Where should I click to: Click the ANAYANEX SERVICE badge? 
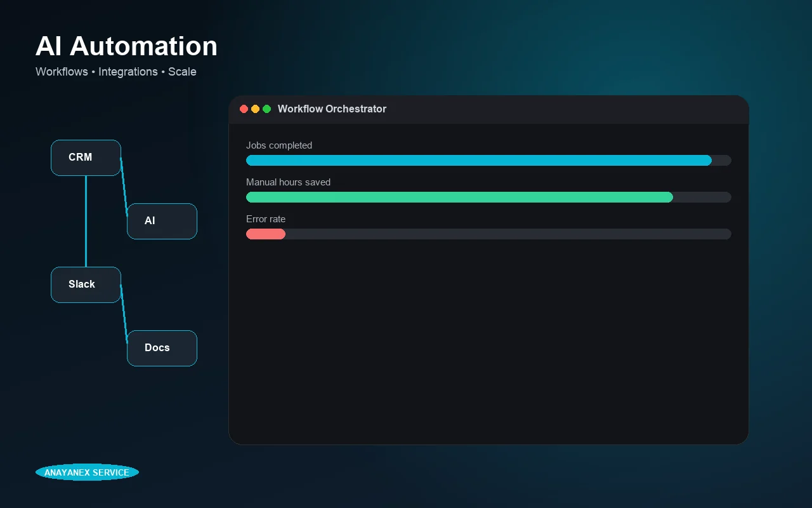[x=87, y=472]
